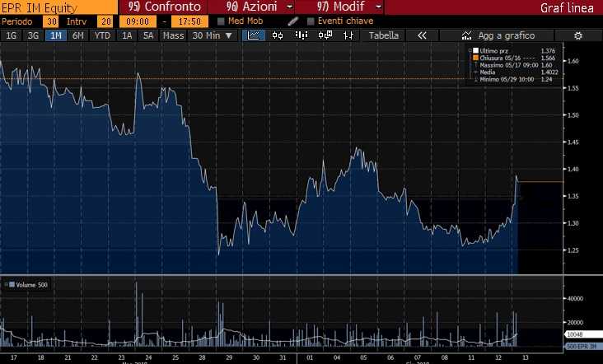Image resolution: width=603 pixels, height=364 pixels.
Task: Toggle the Volume 500 legend marker
Action: coord(12,285)
